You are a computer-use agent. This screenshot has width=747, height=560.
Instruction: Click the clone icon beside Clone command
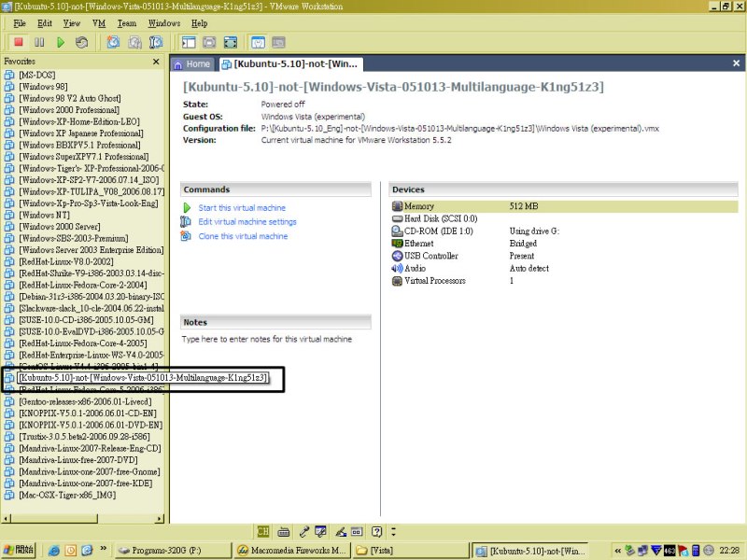[x=186, y=236]
